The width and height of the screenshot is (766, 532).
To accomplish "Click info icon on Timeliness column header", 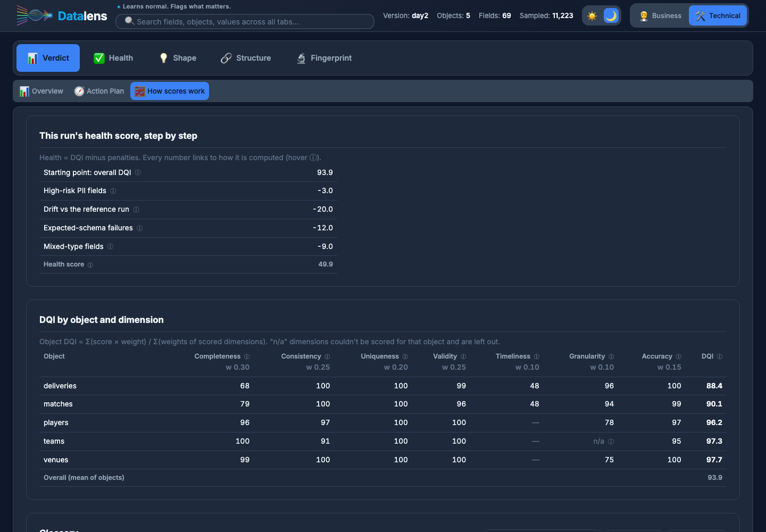I will 537,356.
